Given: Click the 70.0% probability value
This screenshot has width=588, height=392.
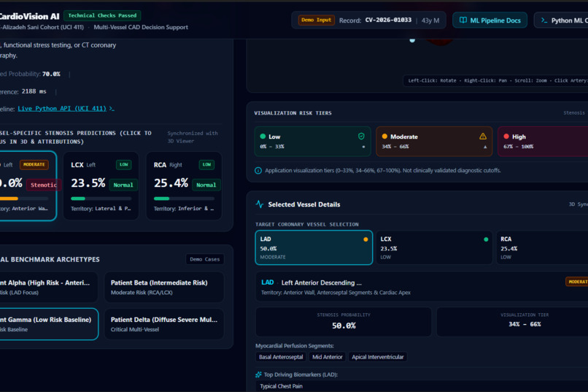Looking at the screenshot, I should point(51,74).
